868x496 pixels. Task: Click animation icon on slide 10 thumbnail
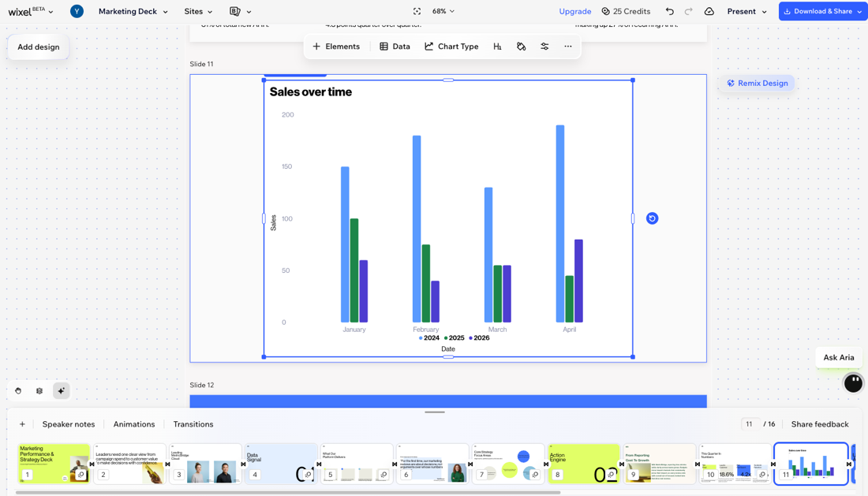[761, 475]
